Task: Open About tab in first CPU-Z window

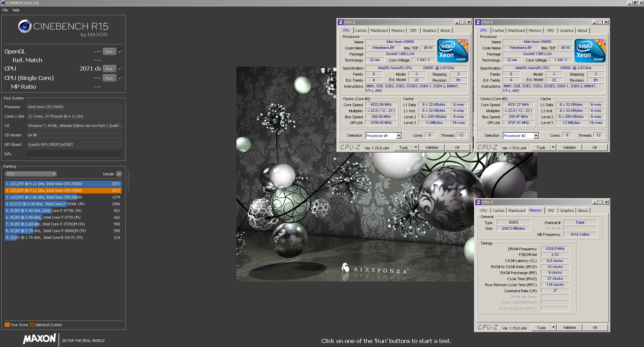Action: point(445,31)
